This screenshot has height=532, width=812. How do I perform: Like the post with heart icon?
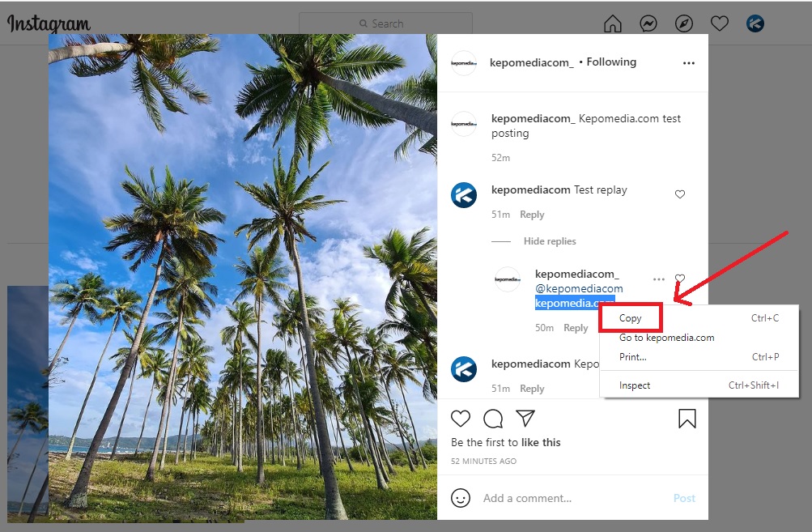pos(461,418)
